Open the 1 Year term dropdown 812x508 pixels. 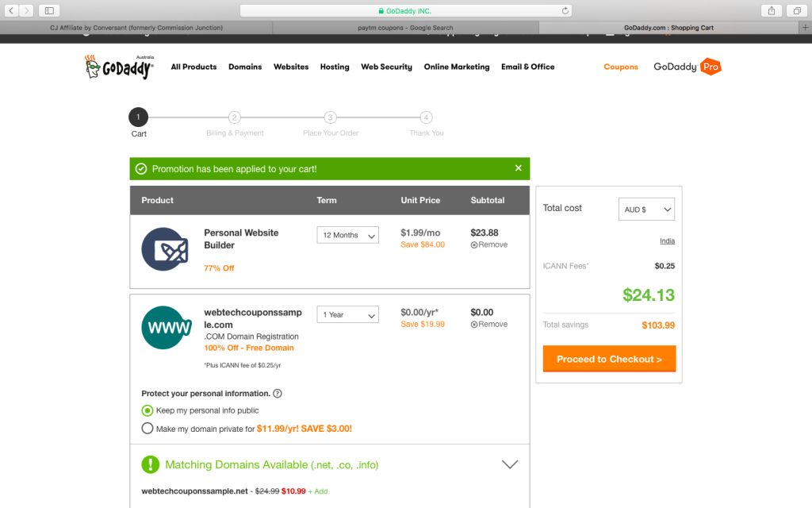(x=347, y=315)
